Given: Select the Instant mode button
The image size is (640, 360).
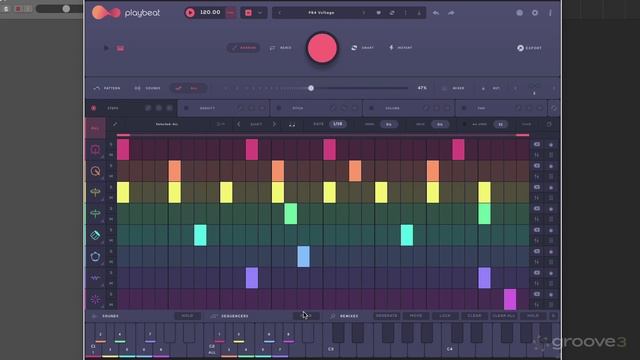Looking at the screenshot, I should (x=400, y=48).
